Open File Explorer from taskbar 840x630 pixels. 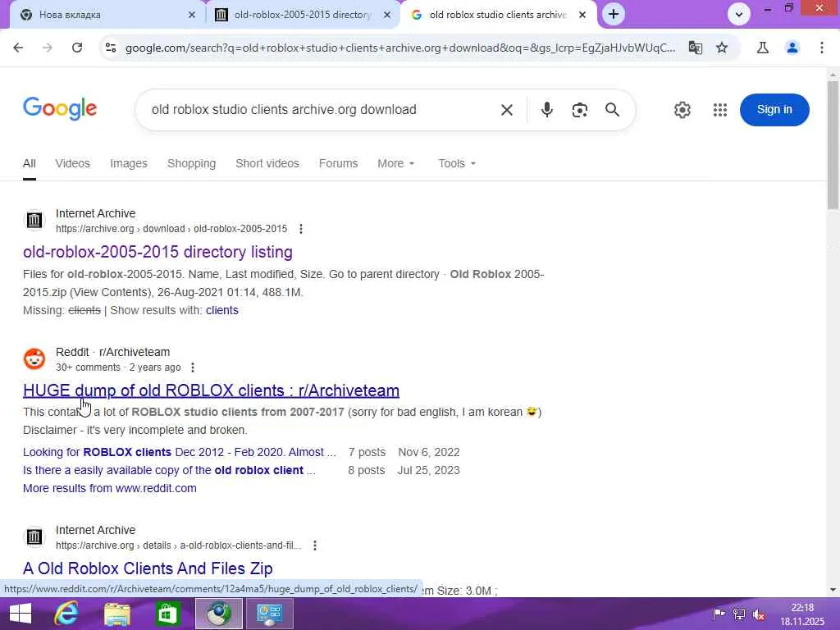116,614
